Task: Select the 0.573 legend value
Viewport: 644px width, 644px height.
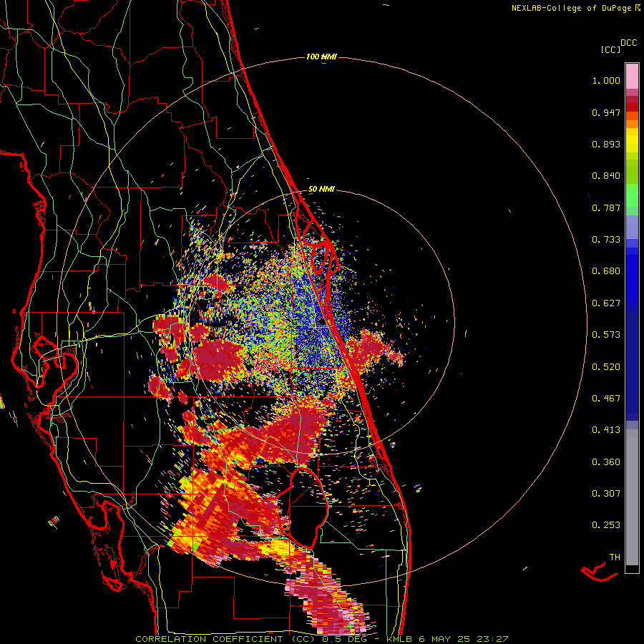Action: 606,335
